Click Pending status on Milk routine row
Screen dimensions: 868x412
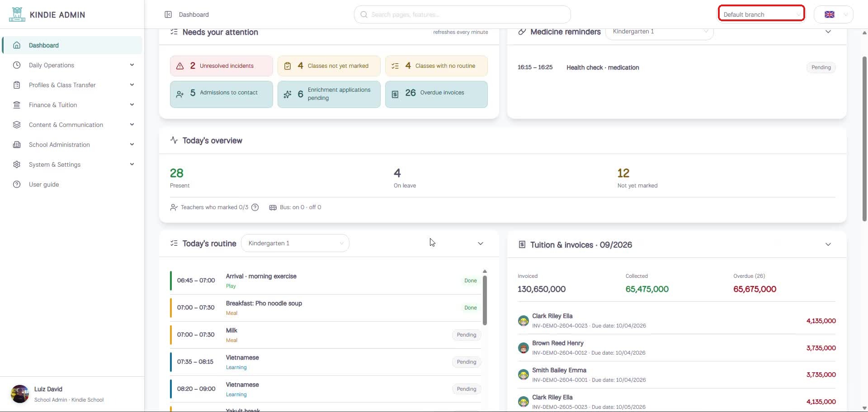pyautogui.click(x=467, y=335)
